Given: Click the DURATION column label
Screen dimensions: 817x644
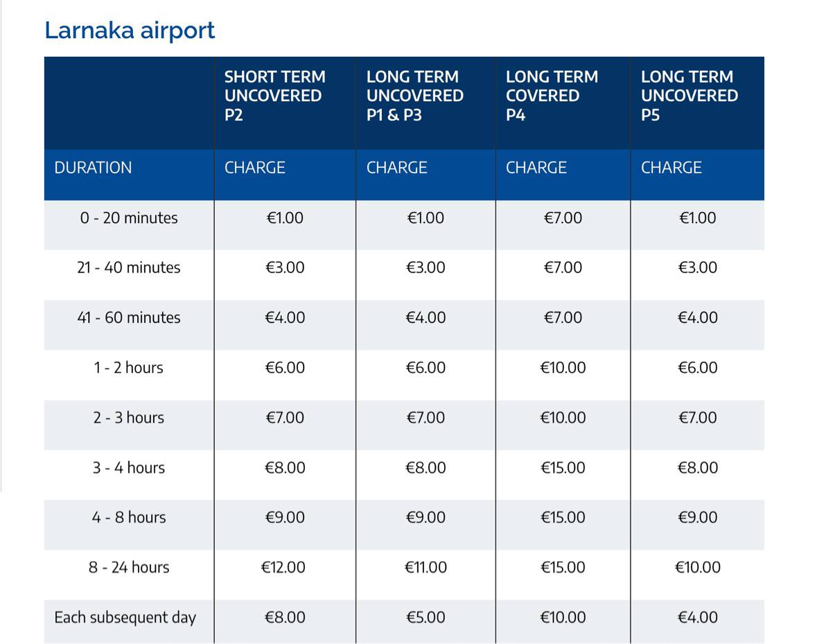Looking at the screenshot, I should 93,168.
